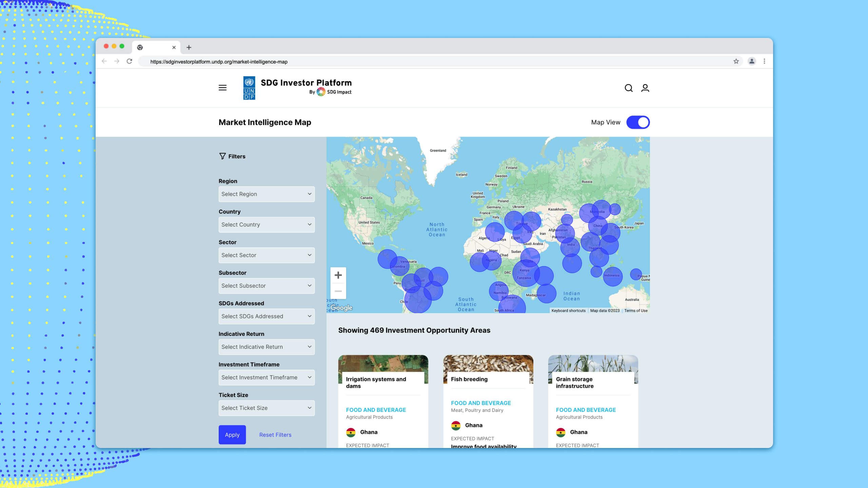Open the Select Region dropdown
Image resolution: width=868 pixels, height=488 pixels.
(267, 194)
